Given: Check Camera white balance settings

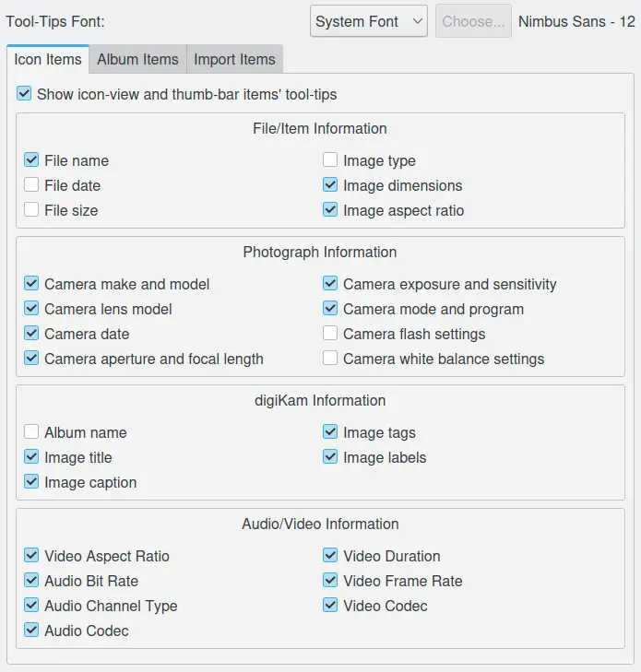Looking at the screenshot, I should [331, 359].
